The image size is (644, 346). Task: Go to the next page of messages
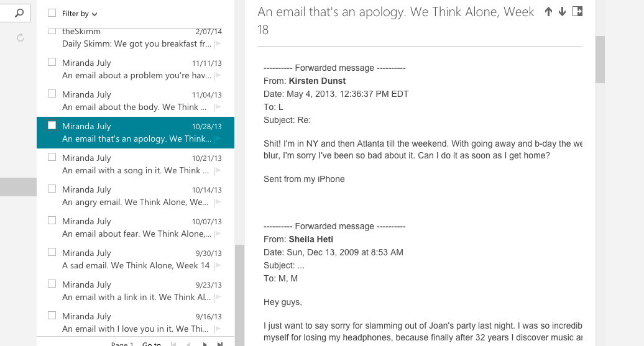pos(205,344)
